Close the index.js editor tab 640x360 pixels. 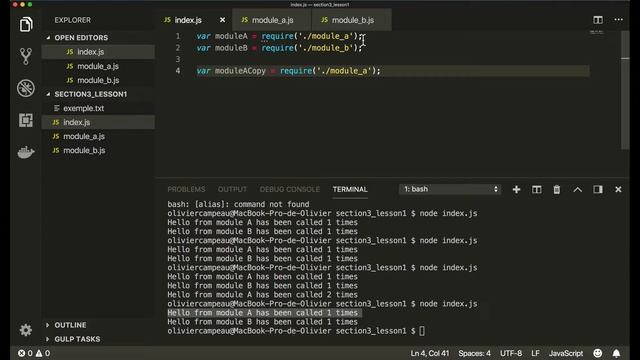[222, 20]
